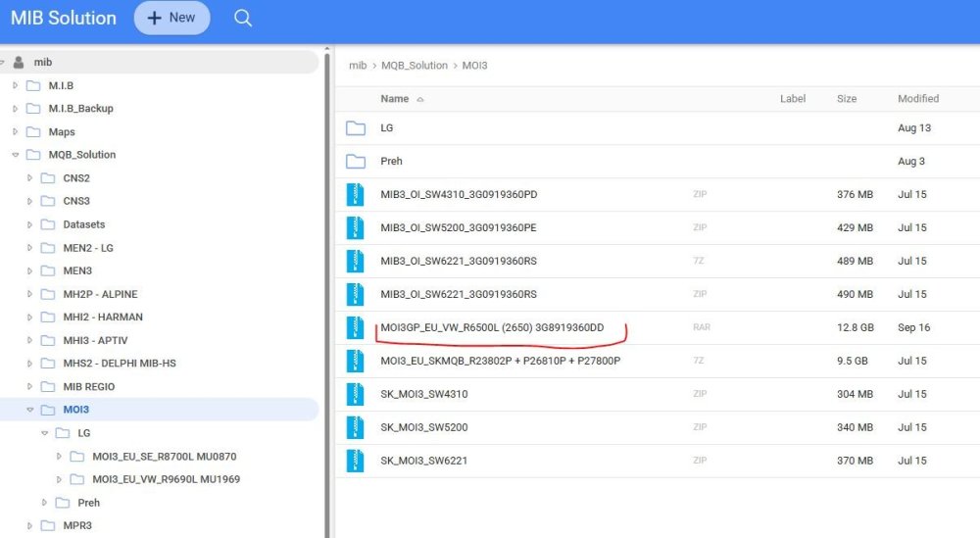Expand the MHI3 - APTIV tree node
980x538 pixels.
click(29, 340)
